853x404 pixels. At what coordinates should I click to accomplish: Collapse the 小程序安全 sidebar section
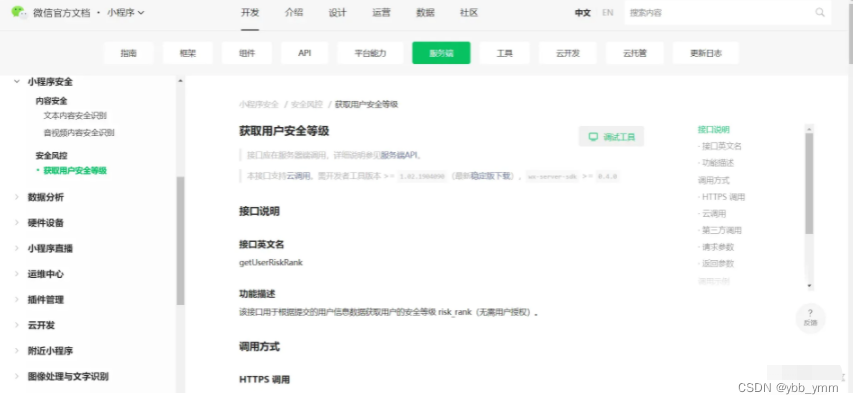point(16,82)
